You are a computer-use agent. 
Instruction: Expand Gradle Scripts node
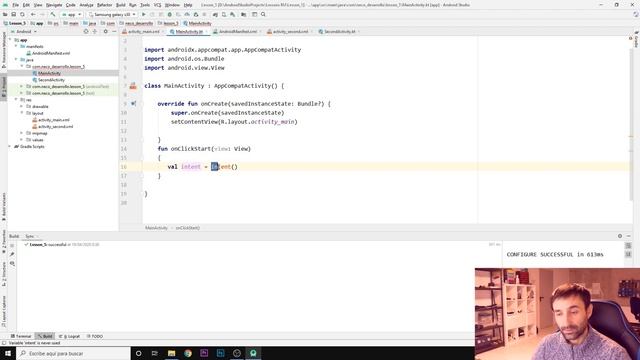pyautogui.click(x=10, y=146)
